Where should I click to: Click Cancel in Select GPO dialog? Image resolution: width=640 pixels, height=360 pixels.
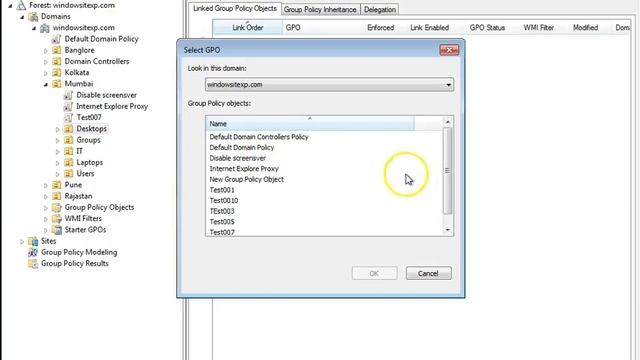tap(429, 273)
